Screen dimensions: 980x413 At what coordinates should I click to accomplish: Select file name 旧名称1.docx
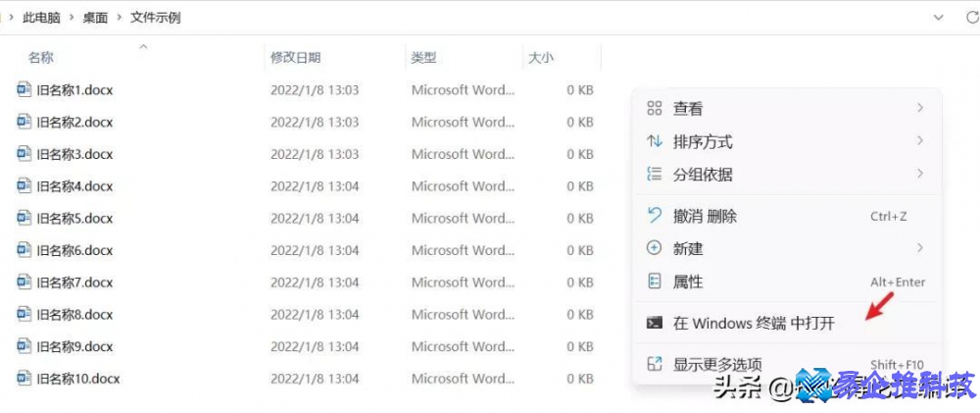coord(74,89)
